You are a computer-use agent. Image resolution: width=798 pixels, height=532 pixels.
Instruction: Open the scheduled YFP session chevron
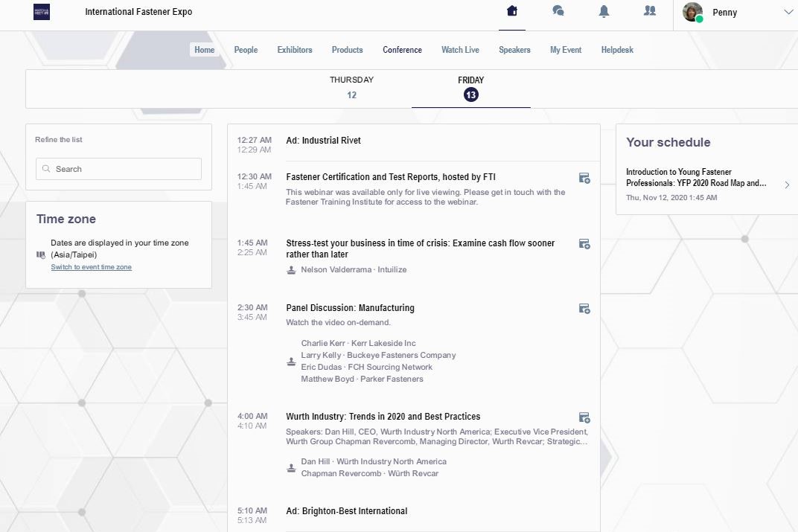click(x=787, y=185)
